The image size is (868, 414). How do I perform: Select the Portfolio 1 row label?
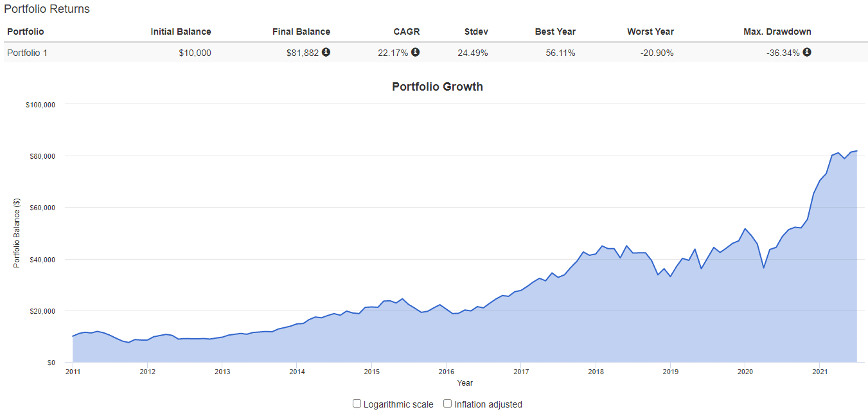[x=27, y=53]
